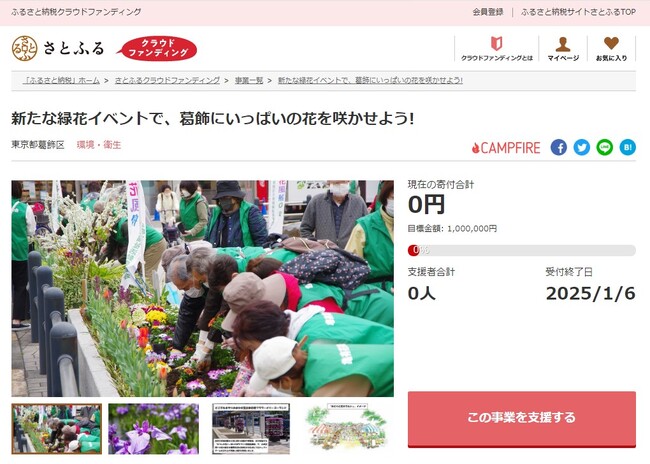This screenshot has width=650, height=464.
Task: Click the project title heading
Action: (213, 119)
